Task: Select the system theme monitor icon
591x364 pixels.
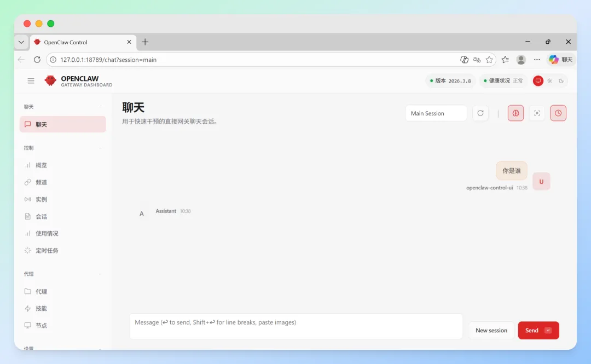Action: [538, 80]
